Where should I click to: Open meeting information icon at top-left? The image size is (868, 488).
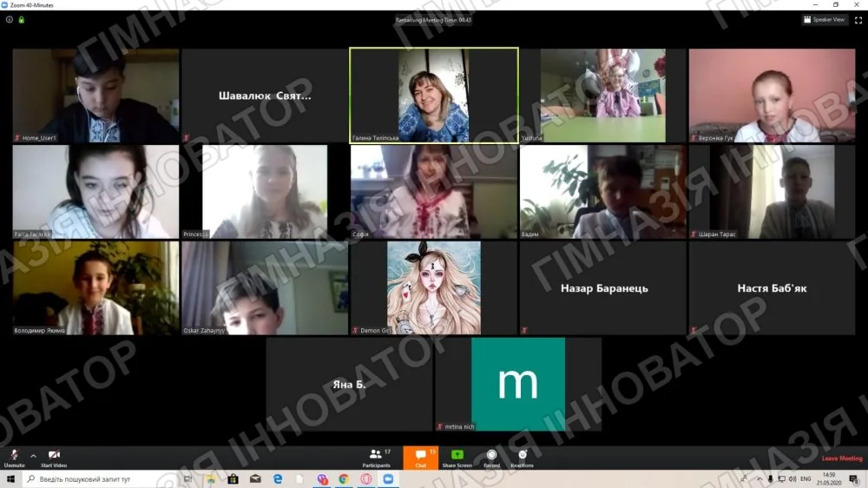(10, 20)
